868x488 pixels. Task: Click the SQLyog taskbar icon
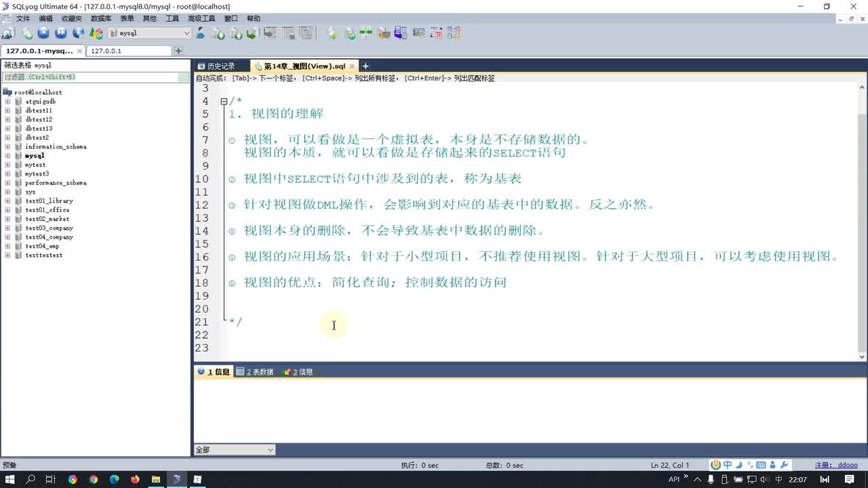click(176, 479)
